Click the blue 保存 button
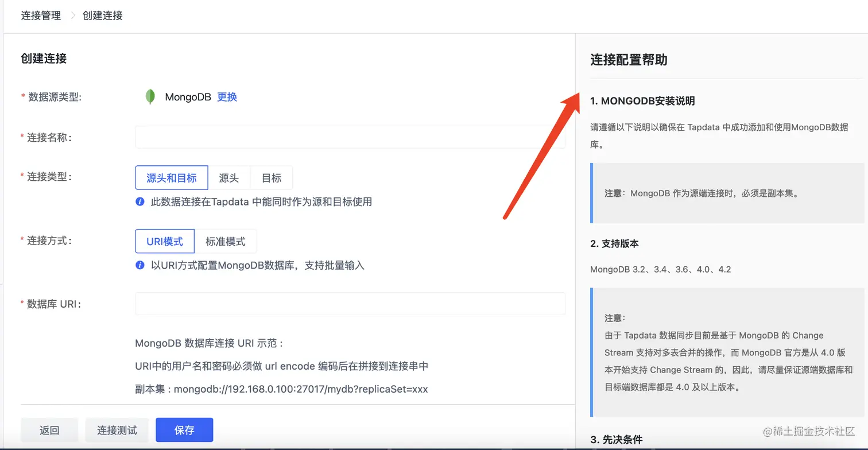The width and height of the screenshot is (868, 450). coord(184,430)
